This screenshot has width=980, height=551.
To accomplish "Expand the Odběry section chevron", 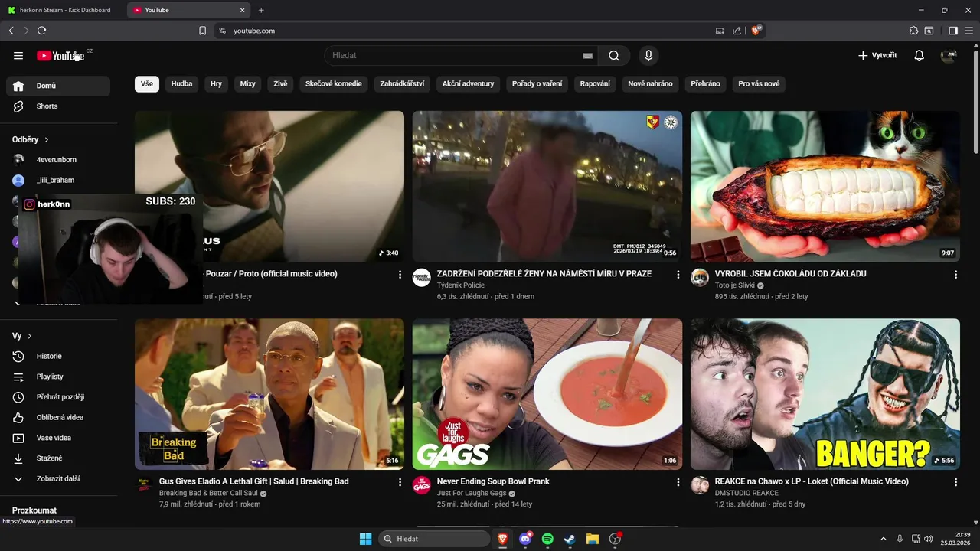I will click(46, 140).
